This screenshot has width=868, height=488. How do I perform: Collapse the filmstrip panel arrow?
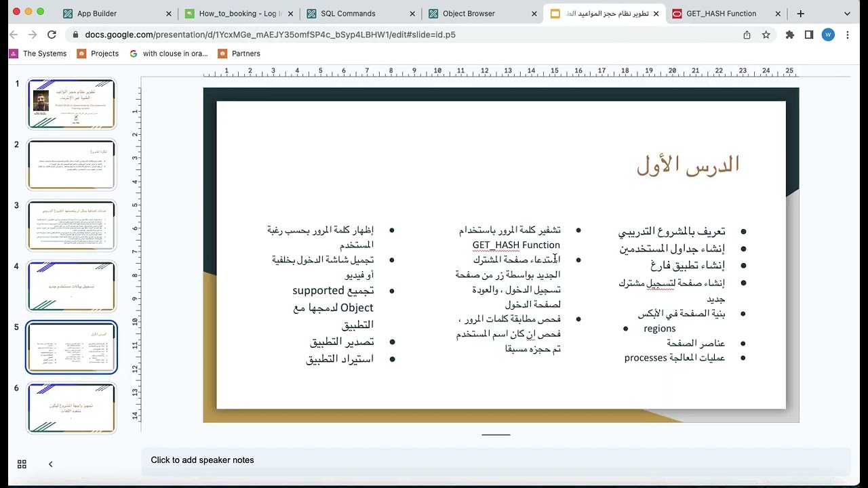tap(50, 464)
